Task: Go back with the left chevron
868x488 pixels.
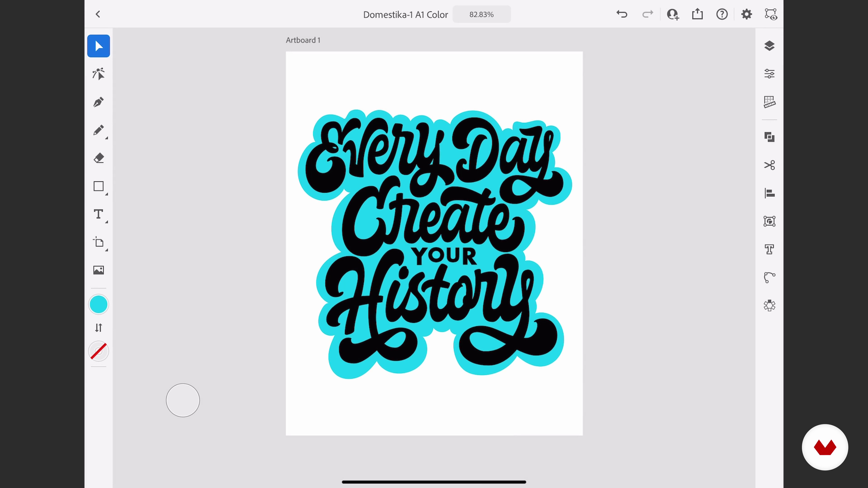Action: pyautogui.click(x=98, y=14)
